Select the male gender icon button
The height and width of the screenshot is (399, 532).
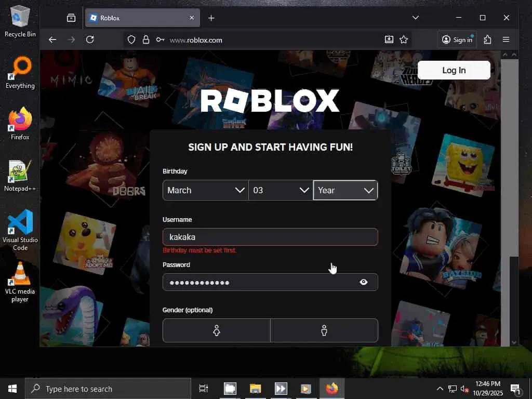(324, 330)
